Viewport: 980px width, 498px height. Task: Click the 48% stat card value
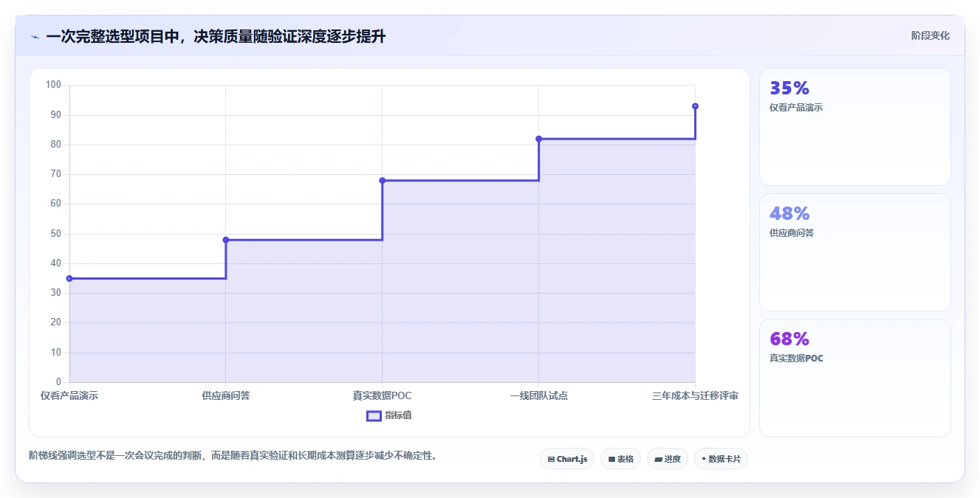pyautogui.click(x=789, y=214)
